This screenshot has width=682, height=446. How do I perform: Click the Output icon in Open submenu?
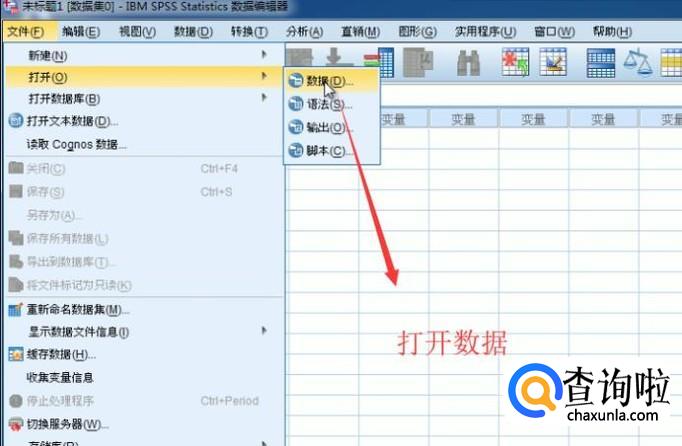(x=296, y=127)
